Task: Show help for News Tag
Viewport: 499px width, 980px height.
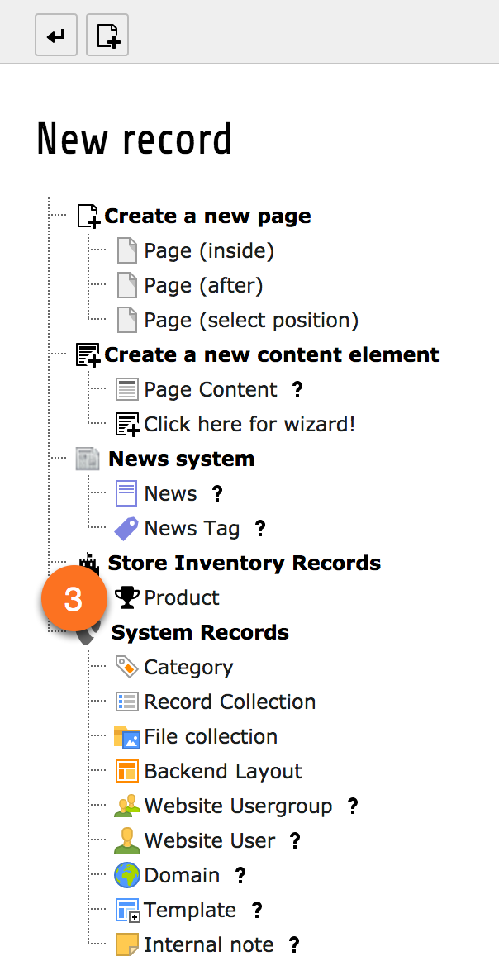Action: tap(260, 529)
